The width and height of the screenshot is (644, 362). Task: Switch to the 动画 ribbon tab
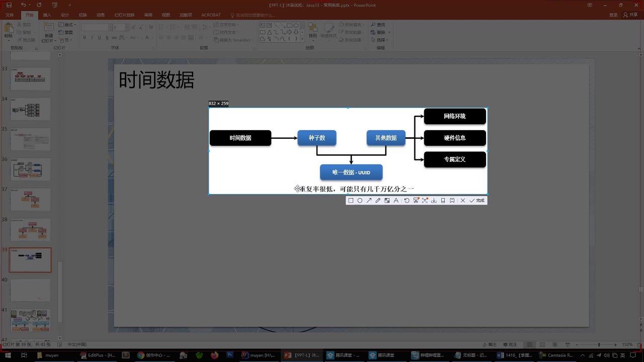click(101, 15)
